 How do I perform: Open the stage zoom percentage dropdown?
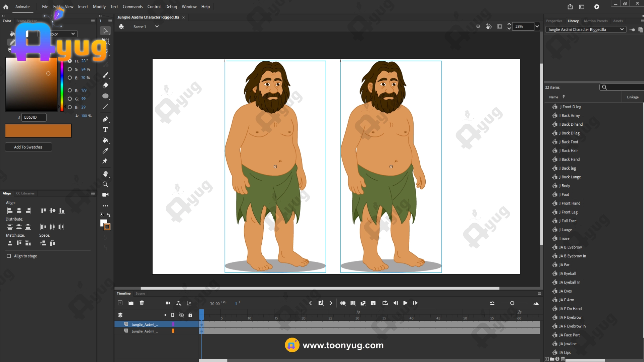(537, 26)
